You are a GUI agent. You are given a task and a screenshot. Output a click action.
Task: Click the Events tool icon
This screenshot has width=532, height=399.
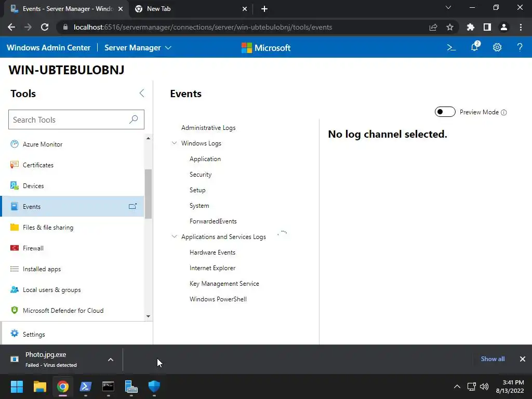pos(14,206)
